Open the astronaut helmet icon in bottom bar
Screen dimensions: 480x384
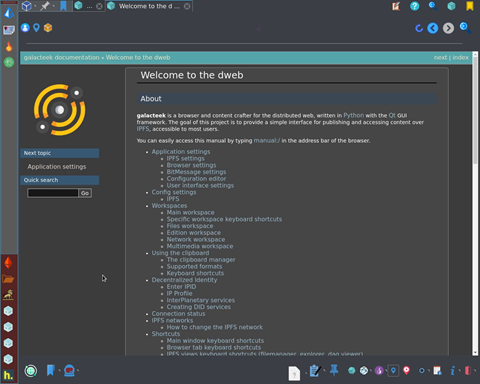[x=69, y=370]
